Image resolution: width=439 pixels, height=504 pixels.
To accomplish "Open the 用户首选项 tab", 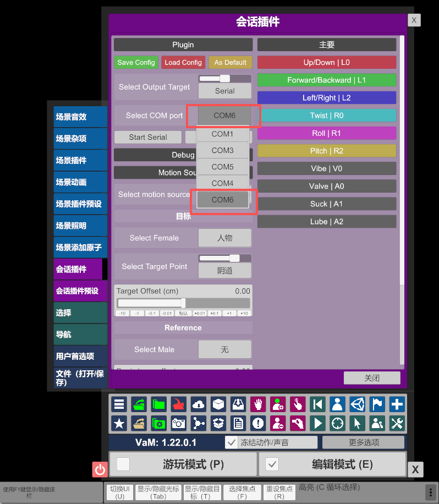I will pos(80,356).
